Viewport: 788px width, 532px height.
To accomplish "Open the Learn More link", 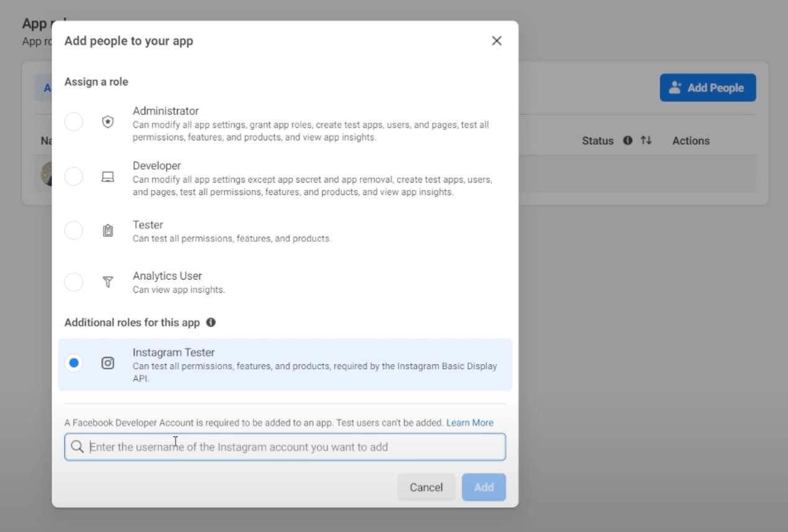I will [470, 423].
